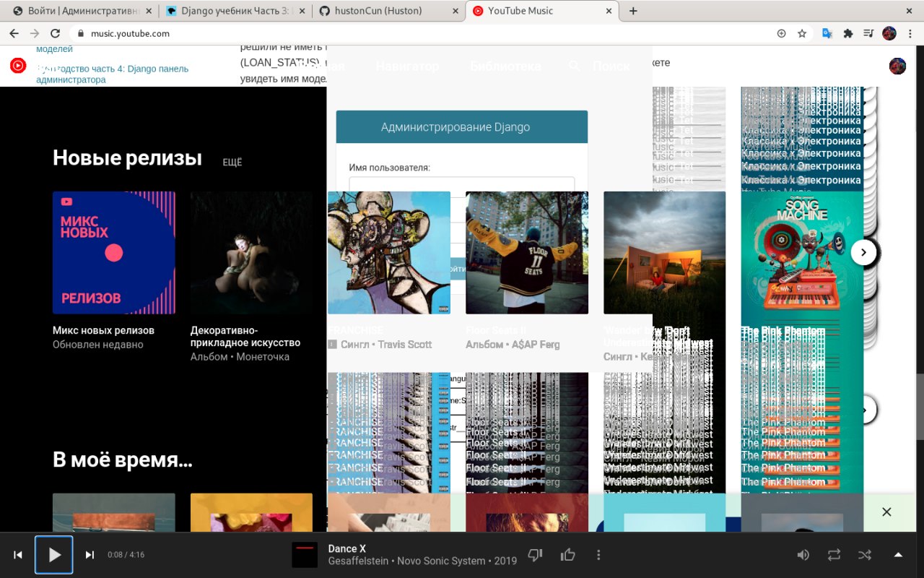The height and width of the screenshot is (578, 924).
Task: Open the Chrome three-dot menu
Action: pos(910,33)
